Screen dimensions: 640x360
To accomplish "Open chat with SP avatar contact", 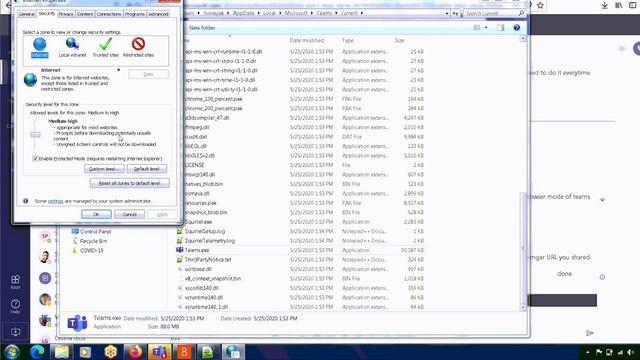I will [x=45, y=236].
